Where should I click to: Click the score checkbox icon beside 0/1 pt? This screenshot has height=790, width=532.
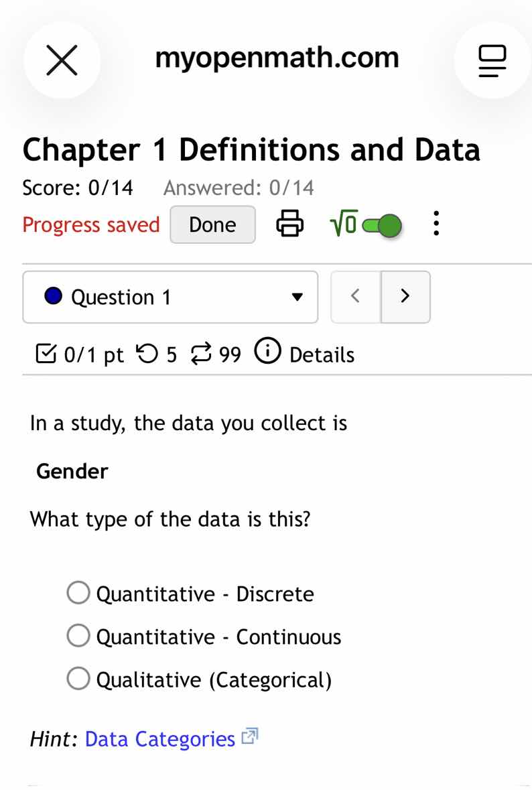pyautogui.click(x=45, y=353)
